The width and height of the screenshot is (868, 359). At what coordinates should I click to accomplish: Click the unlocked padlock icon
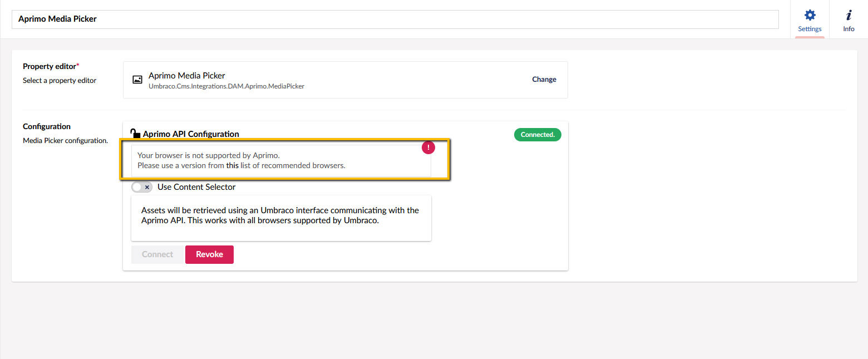[x=135, y=134]
